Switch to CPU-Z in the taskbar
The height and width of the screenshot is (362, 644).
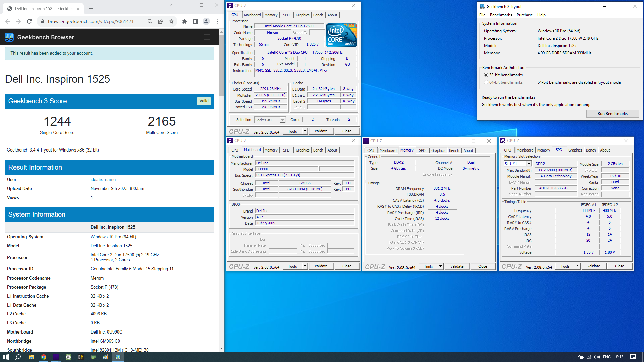[56, 357]
